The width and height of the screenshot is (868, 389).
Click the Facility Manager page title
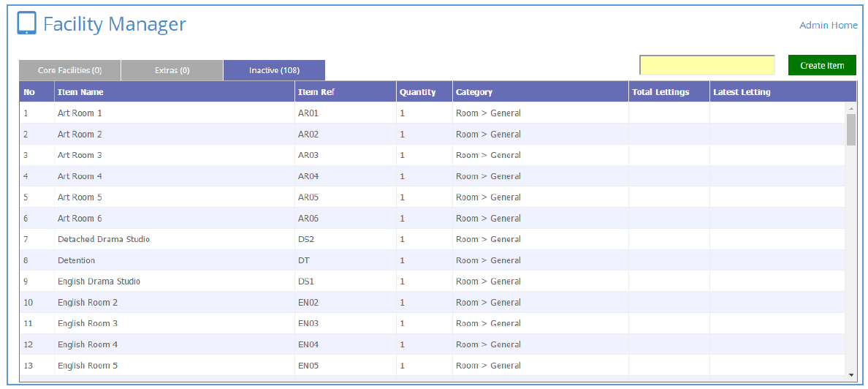(x=115, y=24)
